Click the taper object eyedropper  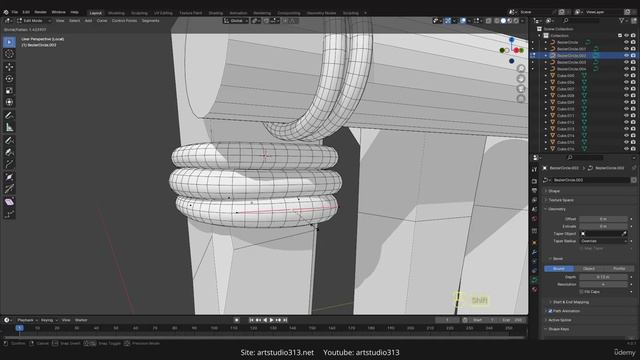[x=624, y=233]
